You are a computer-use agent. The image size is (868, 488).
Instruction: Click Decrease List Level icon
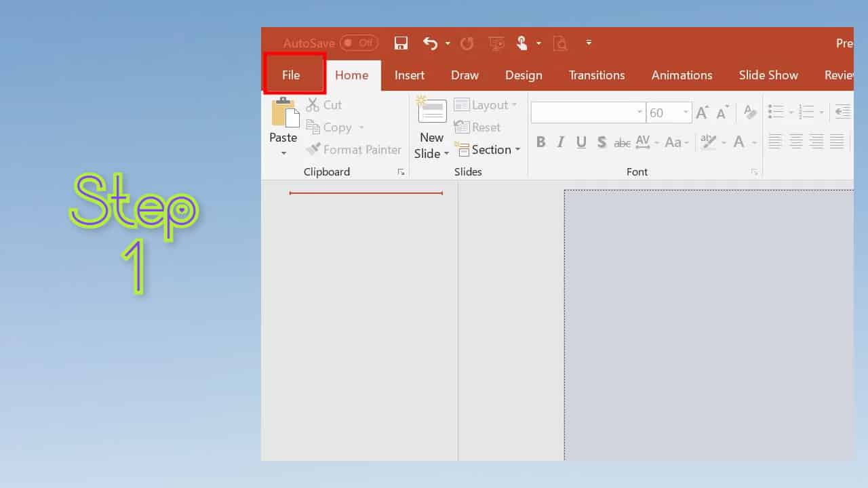[x=843, y=112]
